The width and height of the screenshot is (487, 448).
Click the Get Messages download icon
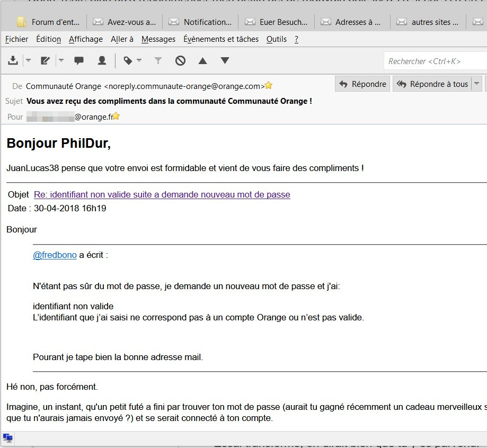coord(13,61)
